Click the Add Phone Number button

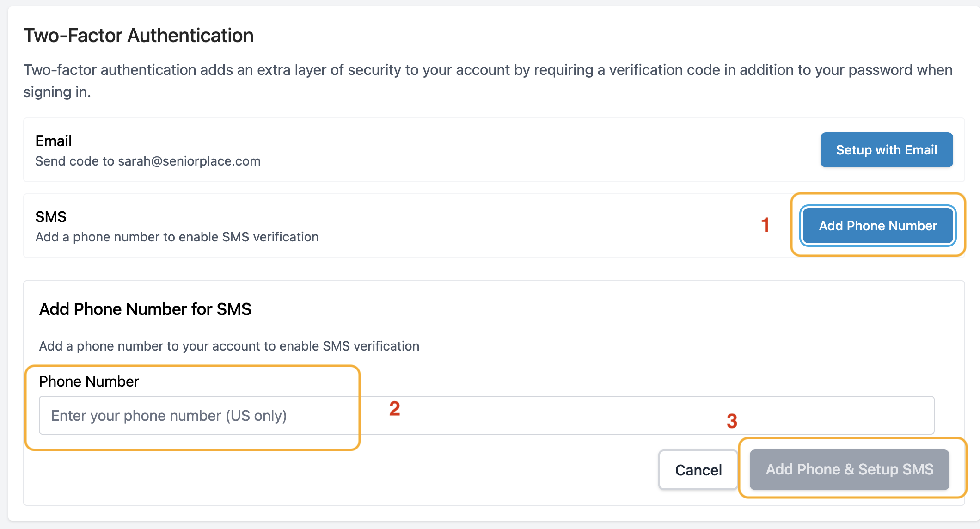(878, 226)
